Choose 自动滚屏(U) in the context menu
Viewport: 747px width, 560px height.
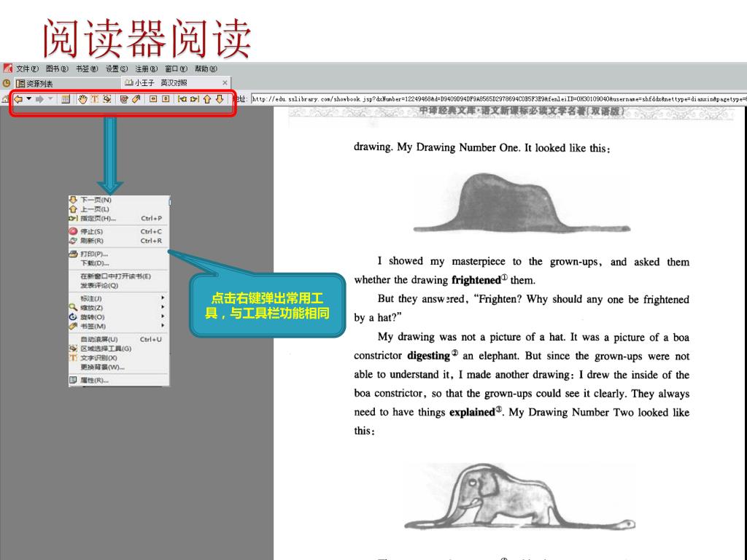coord(119,340)
